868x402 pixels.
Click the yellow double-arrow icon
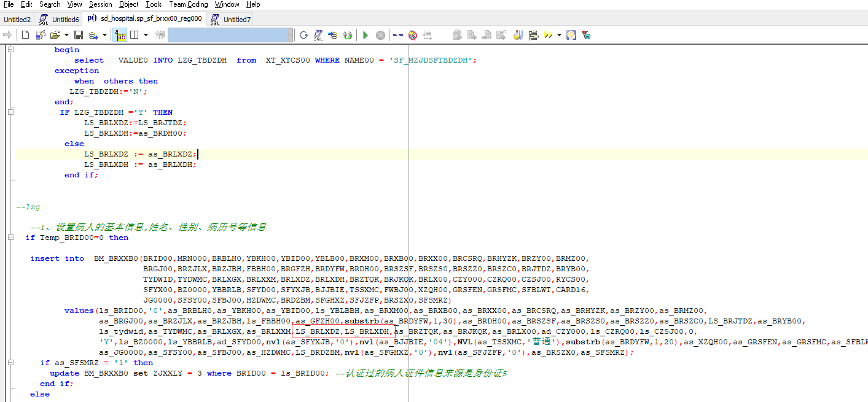click(x=548, y=35)
